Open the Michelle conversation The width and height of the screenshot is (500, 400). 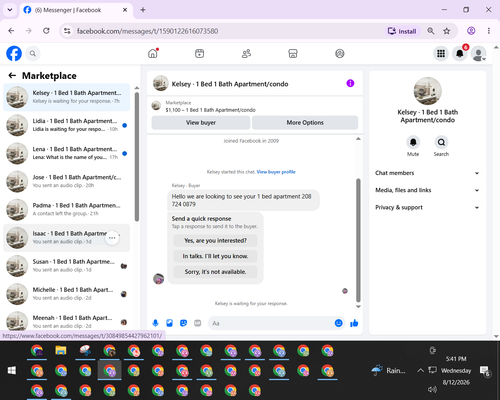click(x=67, y=294)
